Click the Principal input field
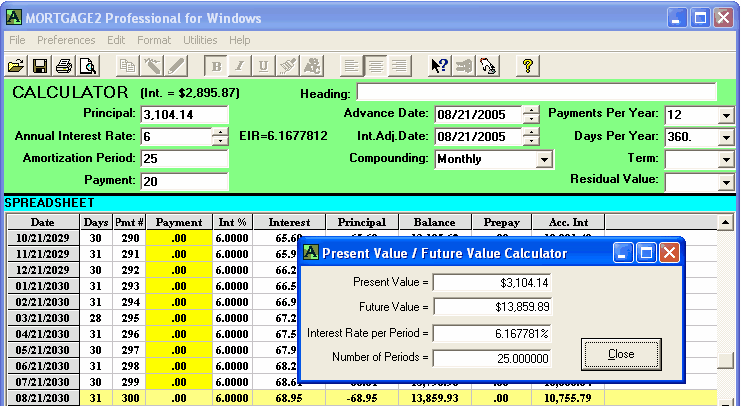Screen dimensions: 741x406 pyautogui.click(x=184, y=114)
